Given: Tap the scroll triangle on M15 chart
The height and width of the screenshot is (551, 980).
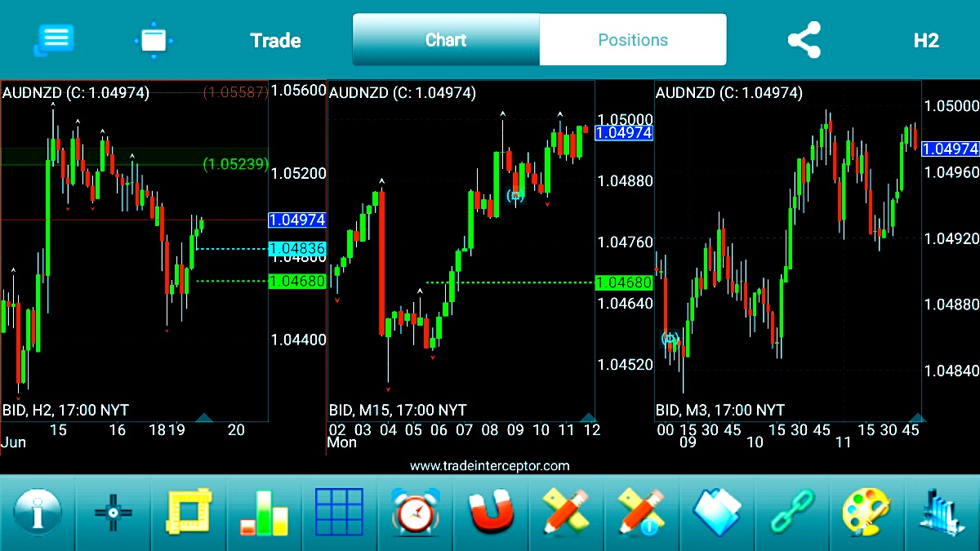Looking at the screenshot, I should point(588,418).
